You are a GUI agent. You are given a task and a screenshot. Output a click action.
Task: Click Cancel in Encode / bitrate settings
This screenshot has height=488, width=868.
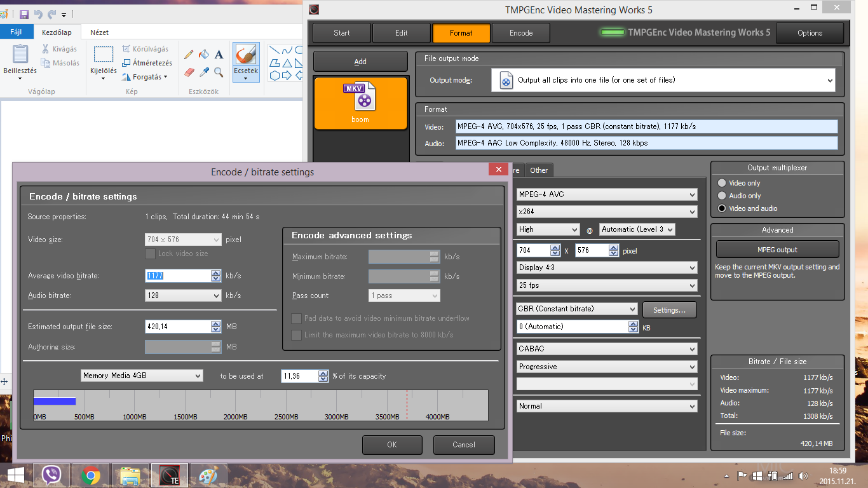click(x=464, y=445)
